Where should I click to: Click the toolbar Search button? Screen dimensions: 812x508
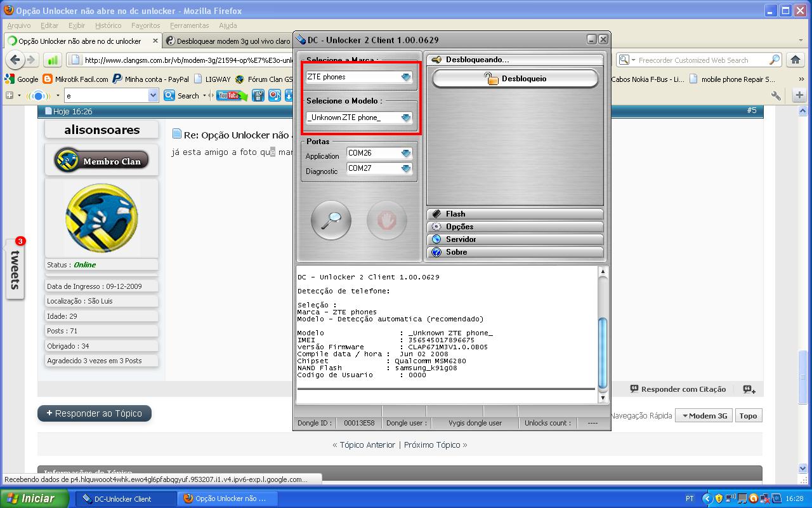tap(181, 96)
